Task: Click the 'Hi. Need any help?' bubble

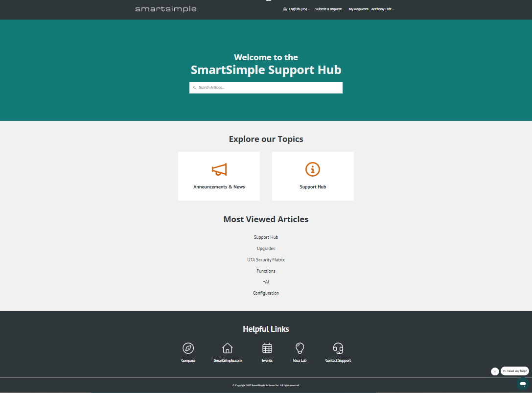Action: [515, 371]
